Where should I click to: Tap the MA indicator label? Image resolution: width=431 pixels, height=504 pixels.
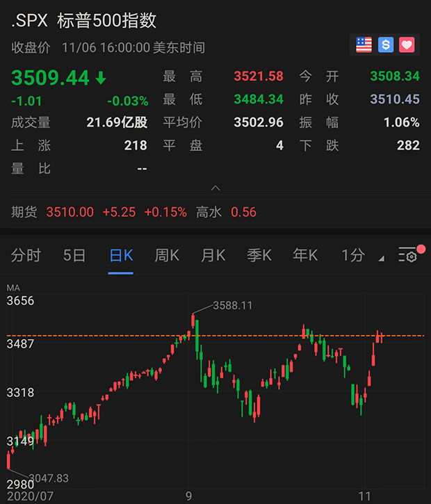(13, 288)
